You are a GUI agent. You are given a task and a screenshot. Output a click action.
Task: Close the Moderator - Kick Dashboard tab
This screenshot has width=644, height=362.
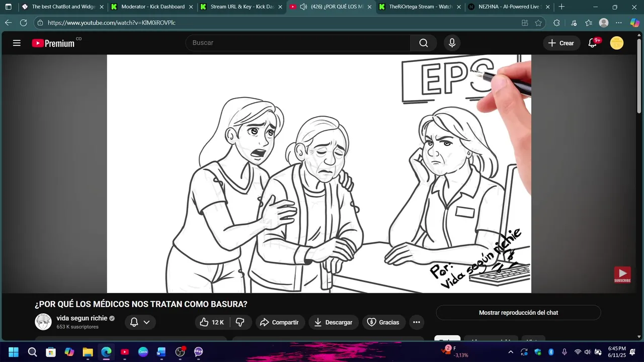tap(191, 7)
